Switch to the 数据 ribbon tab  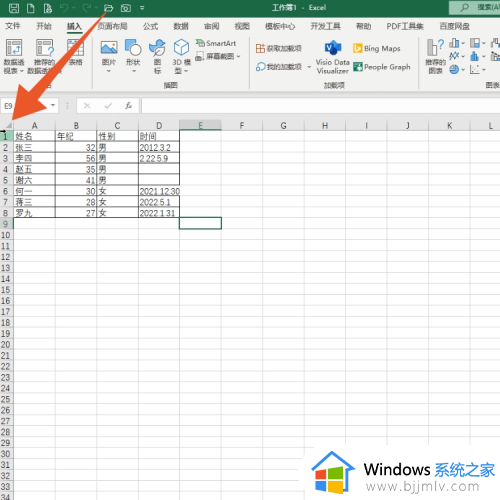point(181,26)
